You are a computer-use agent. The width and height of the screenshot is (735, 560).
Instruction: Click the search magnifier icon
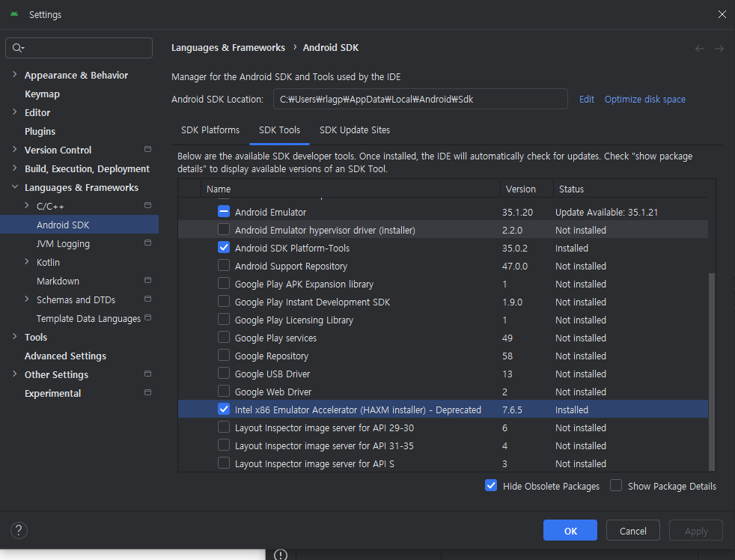click(18, 48)
